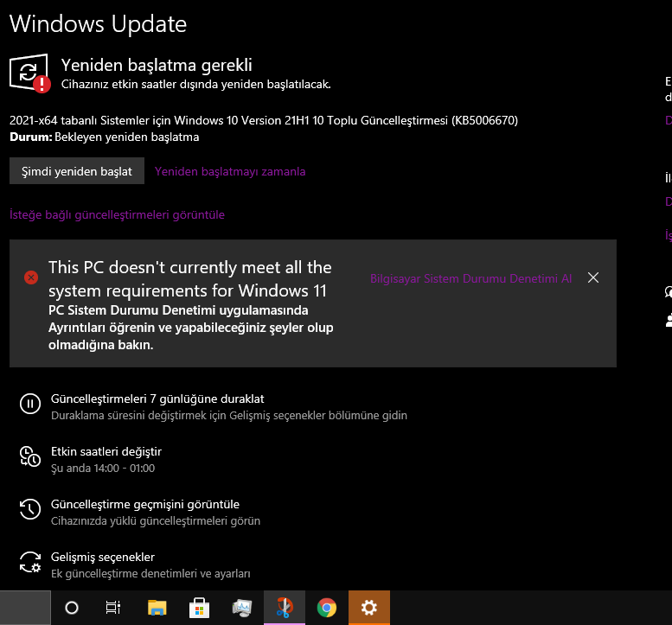Dismiss the Windows 11 requirements banner
This screenshot has height=625, width=672.
coord(593,277)
